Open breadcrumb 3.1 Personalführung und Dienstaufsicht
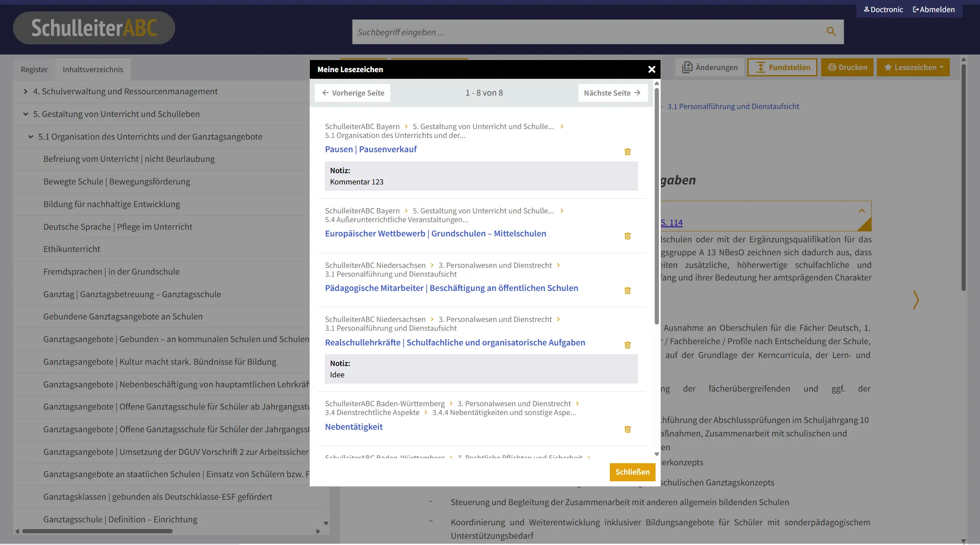This screenshot has width=980, height=545. (733, 106)
